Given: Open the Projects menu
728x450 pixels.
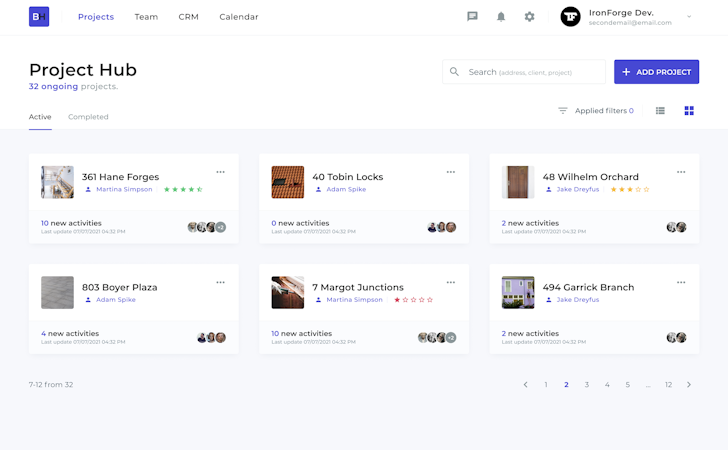Looking at the screenshot, I should (96, 17).
